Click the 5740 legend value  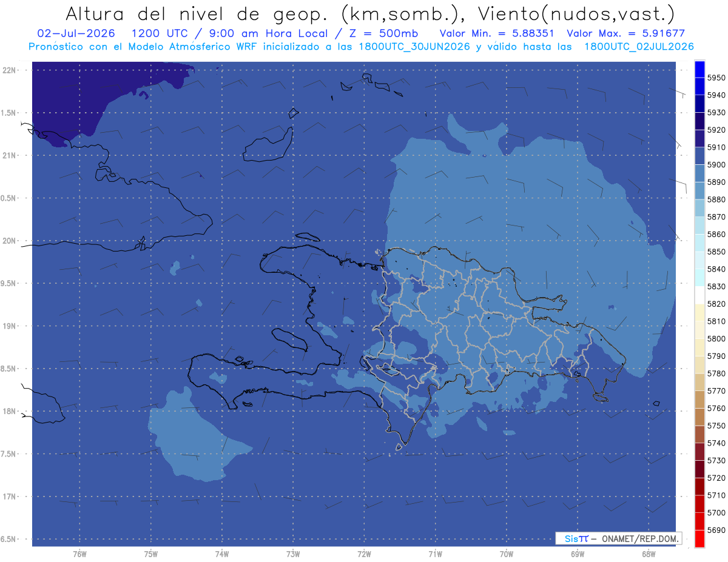coord(716,443)
